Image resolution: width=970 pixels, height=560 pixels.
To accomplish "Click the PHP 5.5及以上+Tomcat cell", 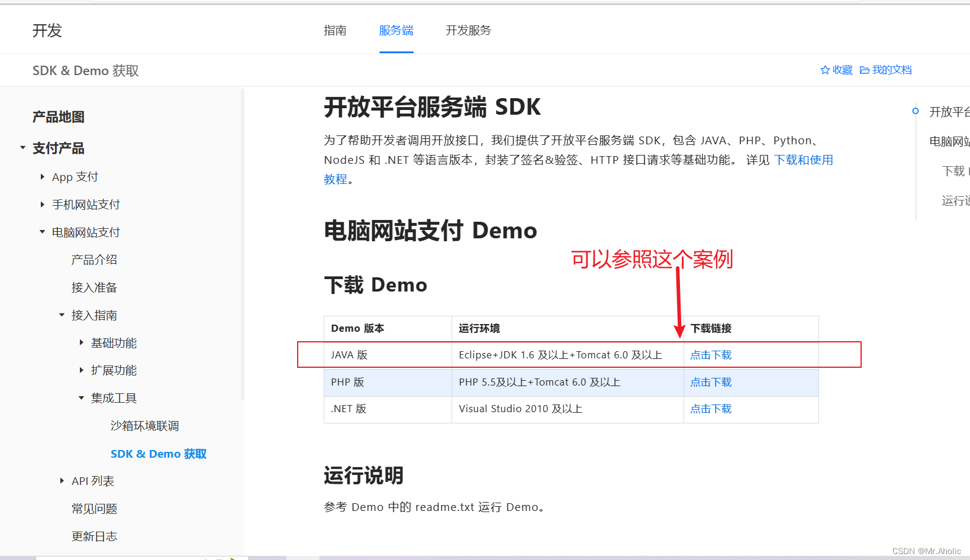I will (568, 382).
